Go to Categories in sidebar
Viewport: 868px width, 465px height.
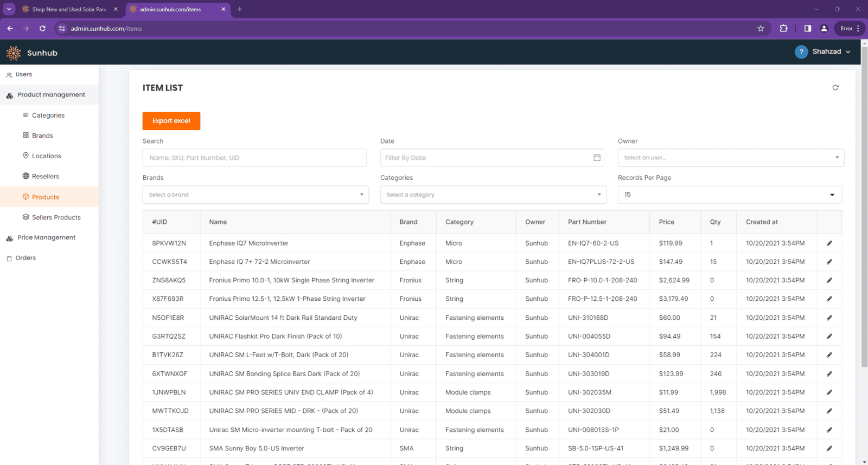tap(49, 115)
